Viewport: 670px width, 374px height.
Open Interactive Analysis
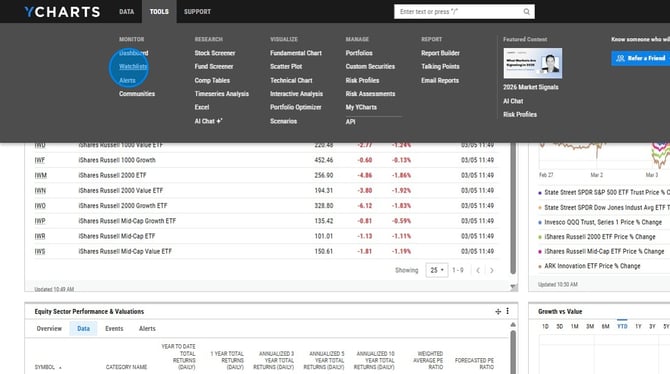coord(297,94)
